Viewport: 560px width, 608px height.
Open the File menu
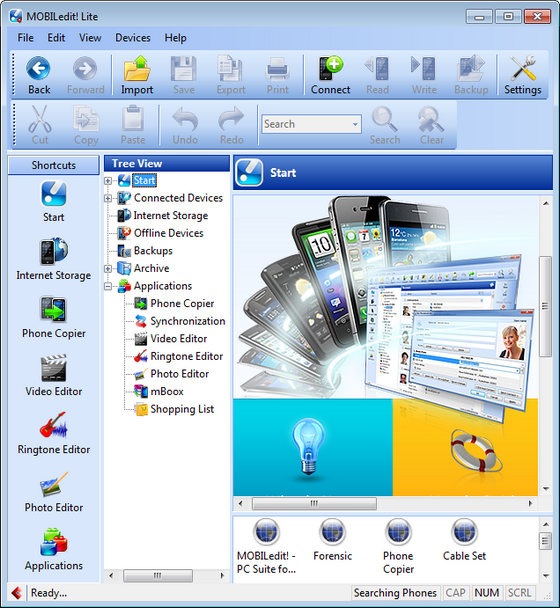pyautogui.click(x=25, y=38)
